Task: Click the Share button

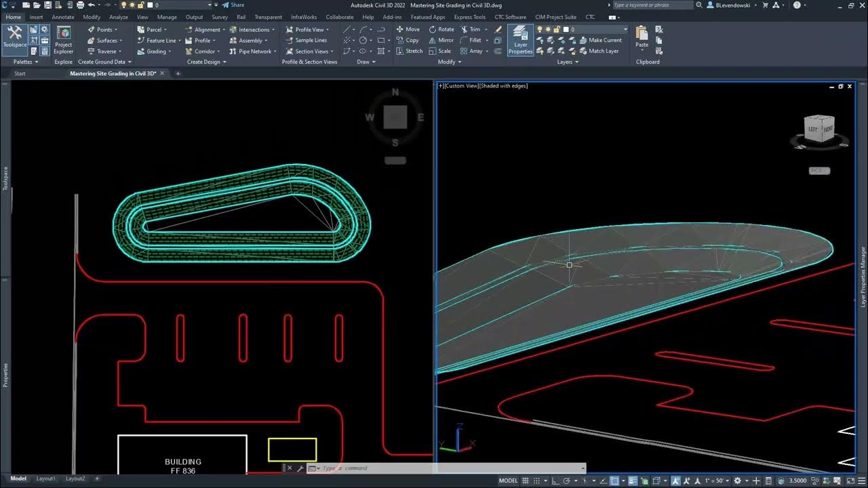Action: (233, 5)
